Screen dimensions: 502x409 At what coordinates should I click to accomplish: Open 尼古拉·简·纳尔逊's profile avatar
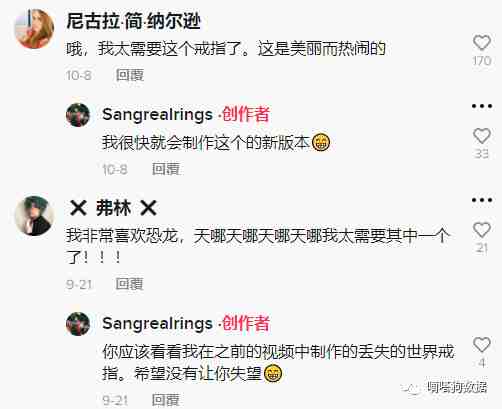coord(34,29)
